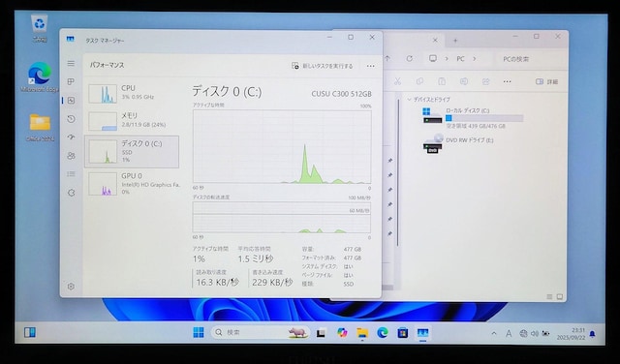Open Task View on taskbar
The width and height of the screenshot is (620, 364).
321,333
